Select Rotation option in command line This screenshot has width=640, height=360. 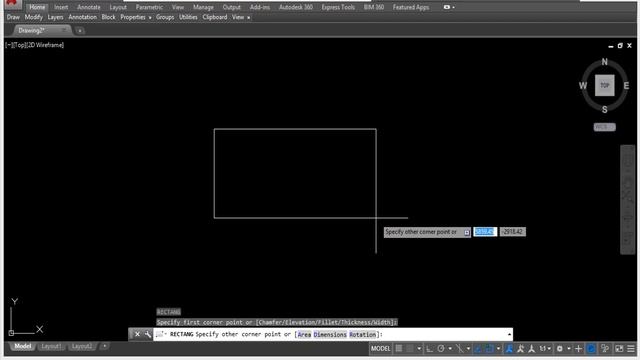point(362,334)
